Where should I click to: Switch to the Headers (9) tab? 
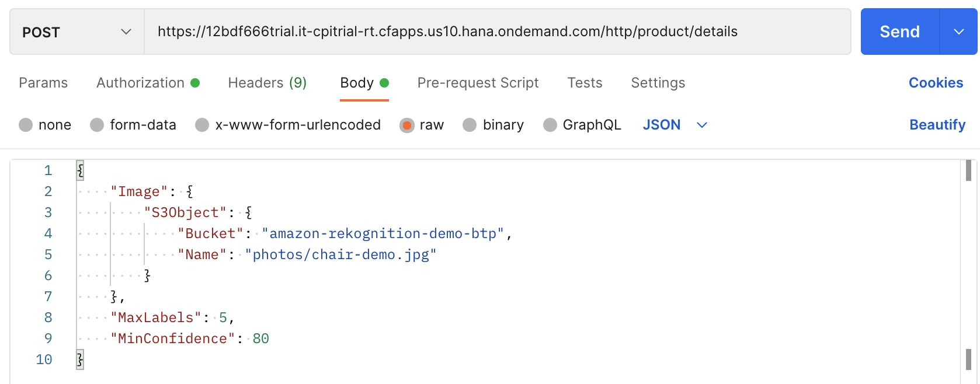click(267, 83)
